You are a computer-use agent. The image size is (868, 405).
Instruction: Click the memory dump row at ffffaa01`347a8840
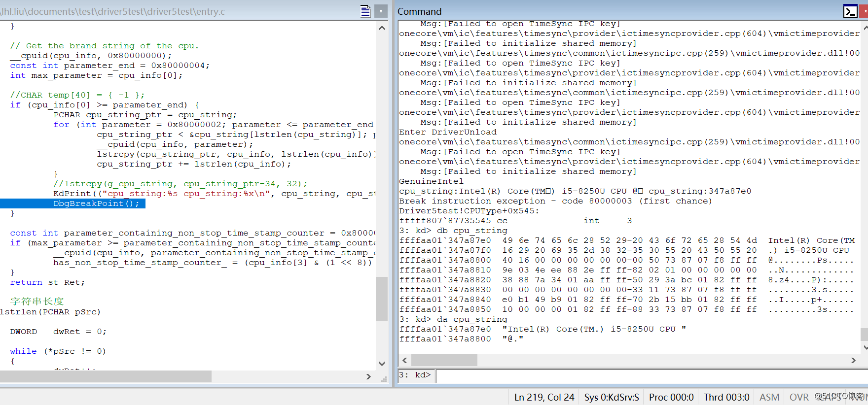(626, 300)
